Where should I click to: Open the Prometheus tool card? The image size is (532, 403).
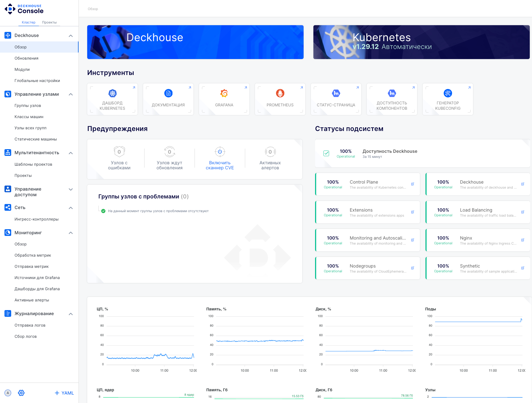click(x=280, y=99)
